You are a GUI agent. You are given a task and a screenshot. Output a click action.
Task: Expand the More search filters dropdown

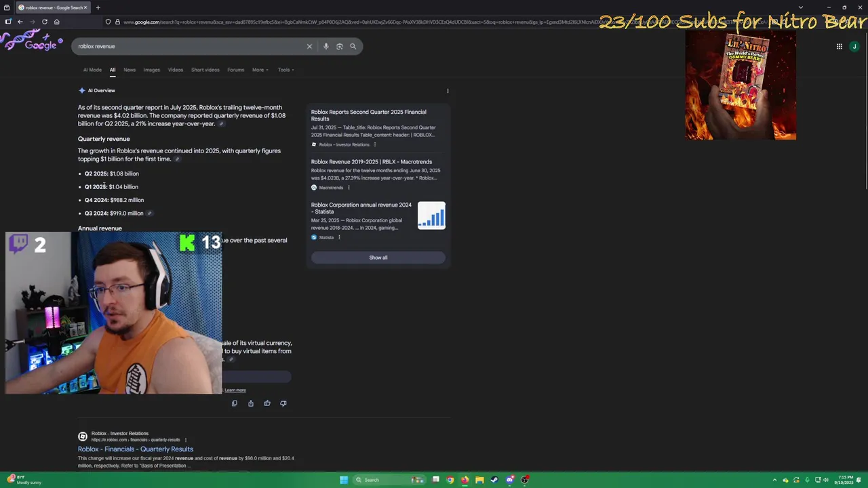(x=260, y=70)
